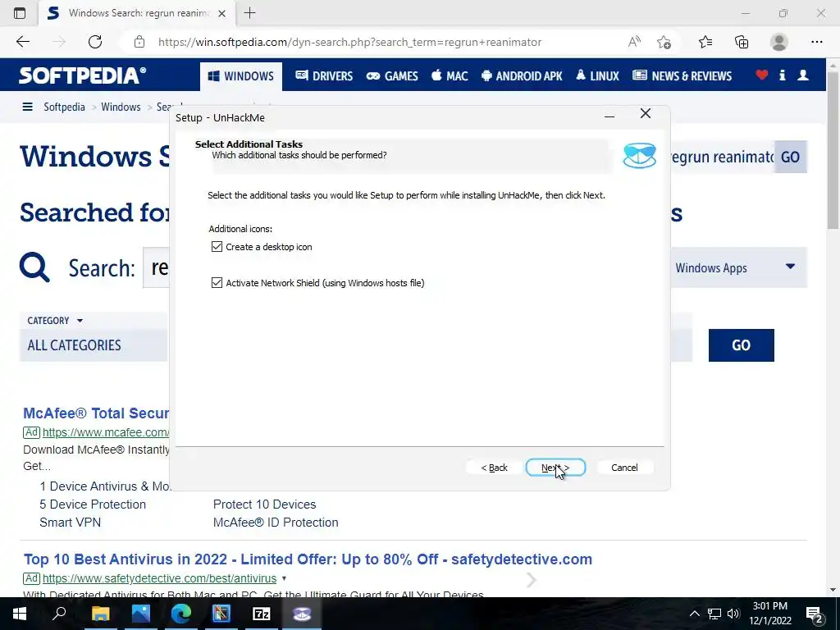Click '5 Device Protection' ad text

[x=93, y=504]
